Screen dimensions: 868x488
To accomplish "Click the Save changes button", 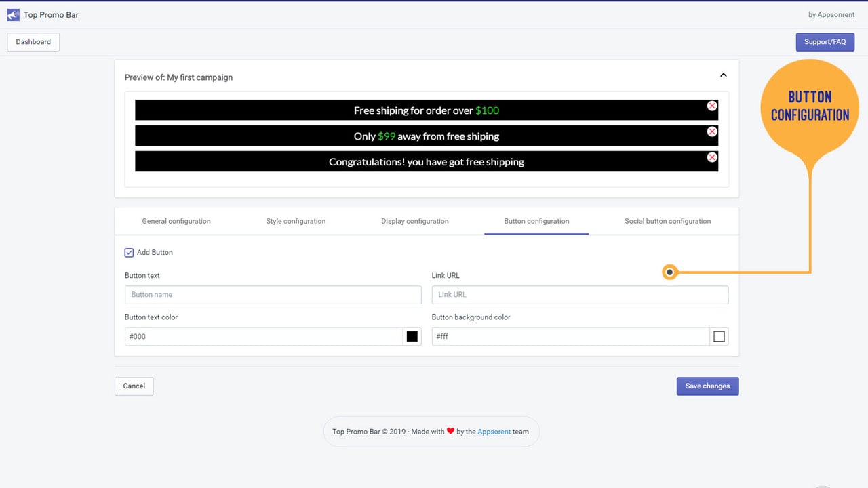I will click(707, 386).
